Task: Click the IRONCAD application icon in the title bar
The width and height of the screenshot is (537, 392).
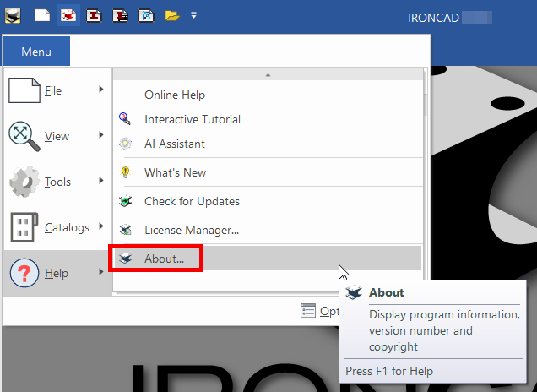Action: click(x=13, y=16)
